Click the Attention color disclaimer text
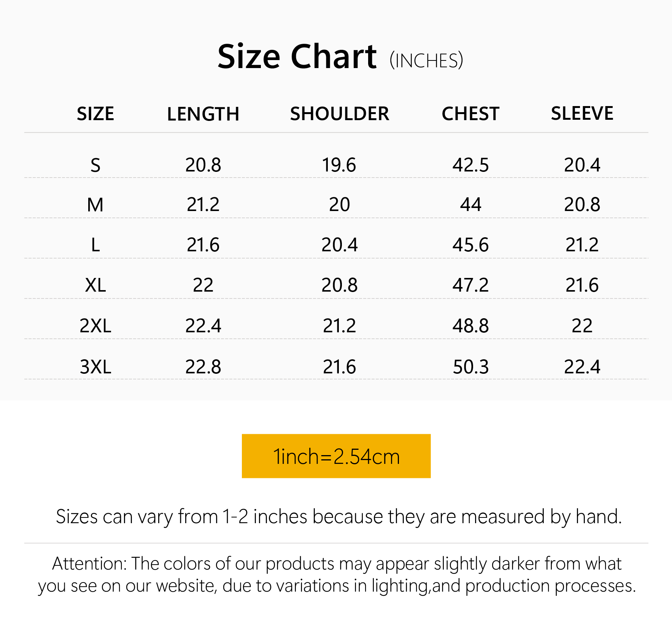672x638 pixels. [x=337, y=575]
